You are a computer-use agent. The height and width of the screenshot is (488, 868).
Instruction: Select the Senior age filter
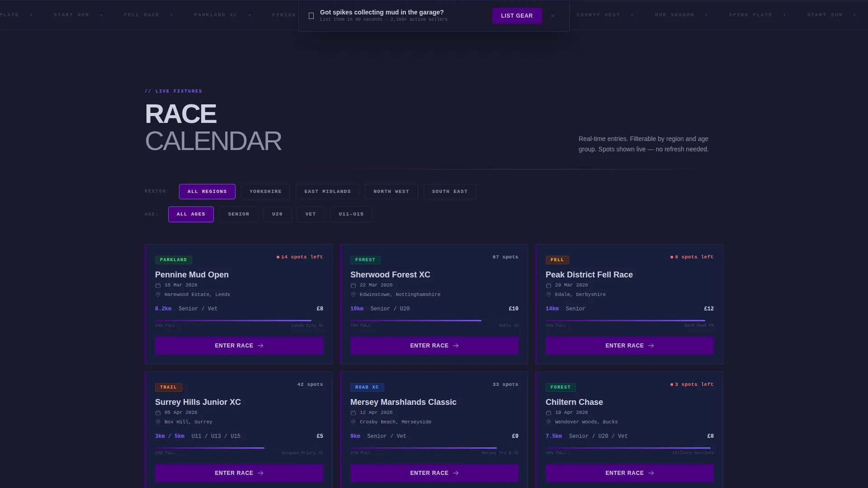coord(239,214)
